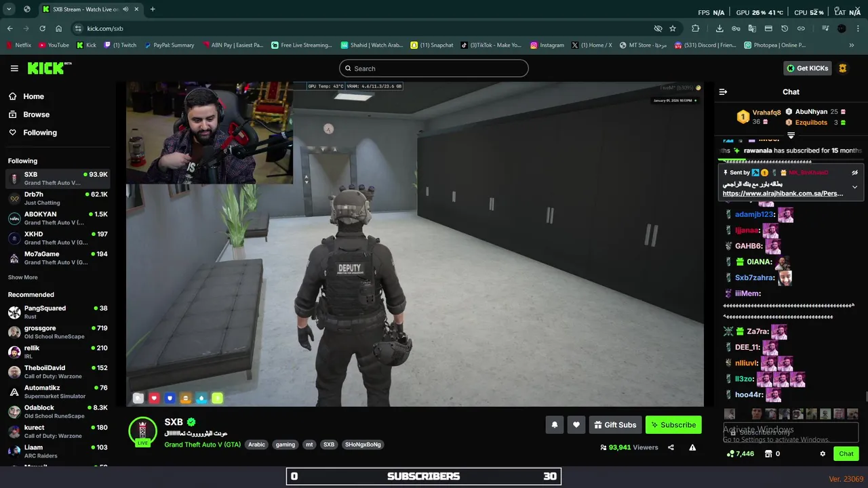Open the Photopea bookmark
Image resolution: width=868 pixels, height=488 pixels.
(x=774, y=45)
